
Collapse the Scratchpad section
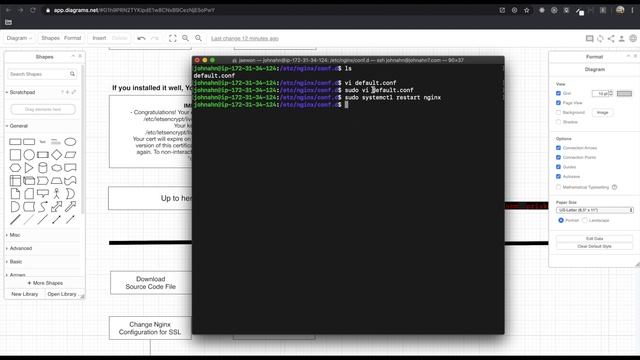[7, 92]
